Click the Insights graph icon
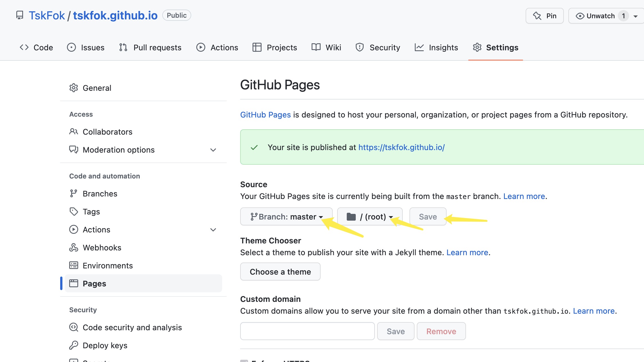This screenshot has width=644, height=362. (x=419, y=47)
